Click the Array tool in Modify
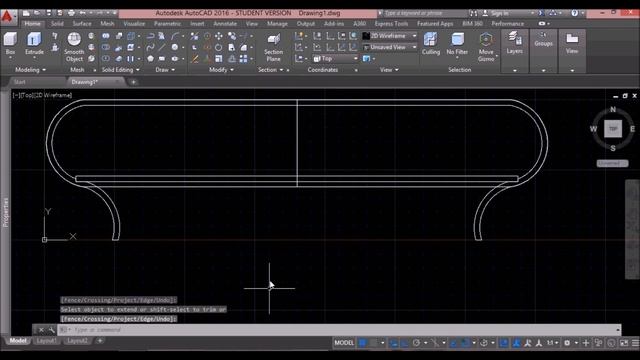640x360 pixels. click(244, 59)
